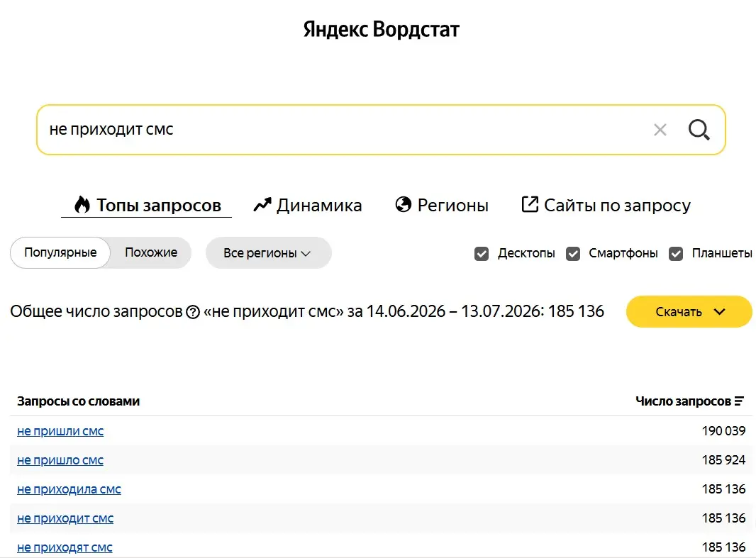756x558 pixels.
Task: Click the magnifying glass search icon
Action: (x=699, y=130)
